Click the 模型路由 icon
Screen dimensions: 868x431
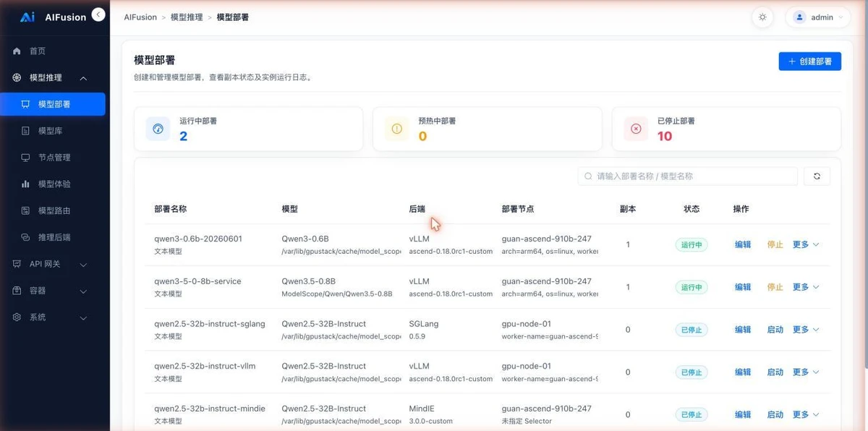pos(25,211)
